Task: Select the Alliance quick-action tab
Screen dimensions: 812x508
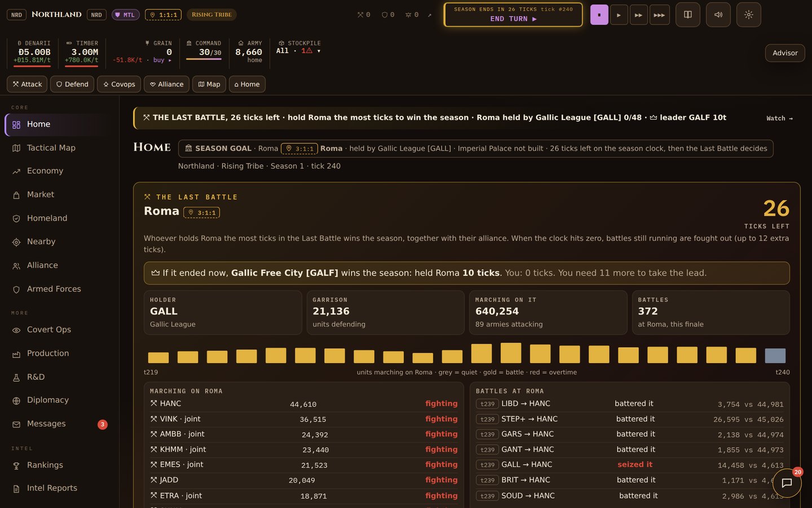Action: pos(166,84)
